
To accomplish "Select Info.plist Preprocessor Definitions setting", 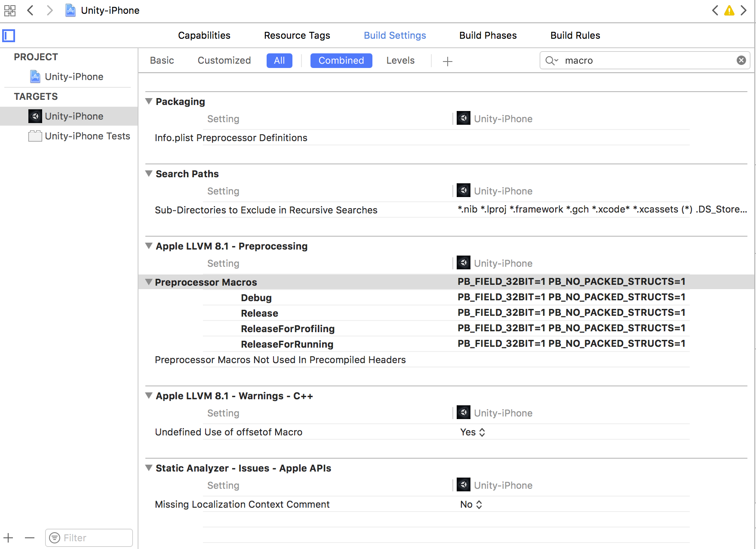I will (231, 138).
